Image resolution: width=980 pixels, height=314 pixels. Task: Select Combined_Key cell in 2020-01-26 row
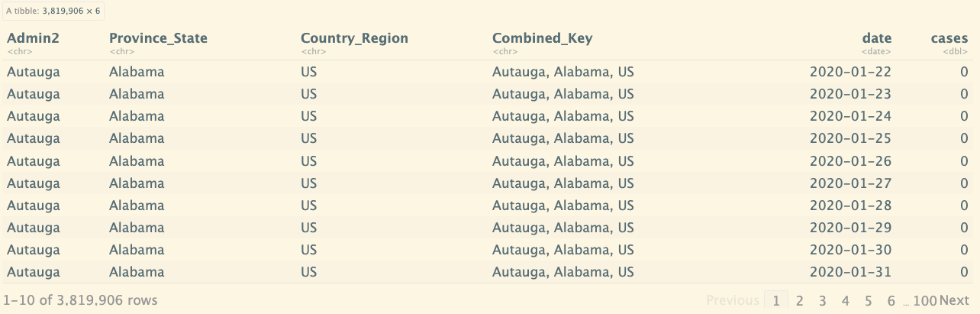click(x=563, y=161)
